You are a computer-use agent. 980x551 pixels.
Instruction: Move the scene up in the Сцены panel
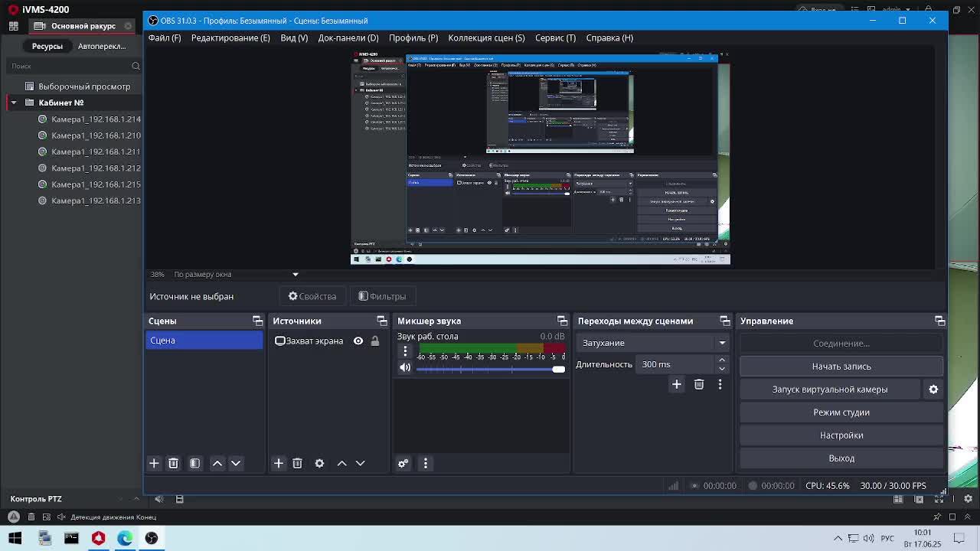coord(217,463)
